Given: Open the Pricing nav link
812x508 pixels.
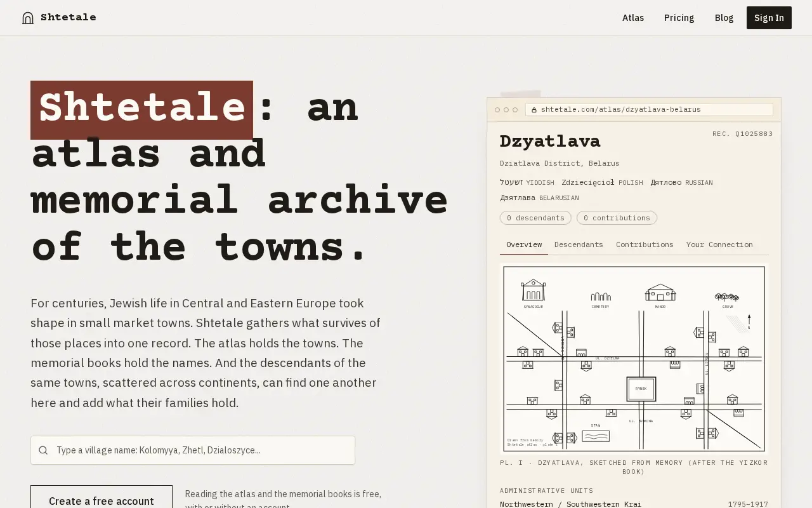Looking at the screenshot, I should (x=679, y=18).
